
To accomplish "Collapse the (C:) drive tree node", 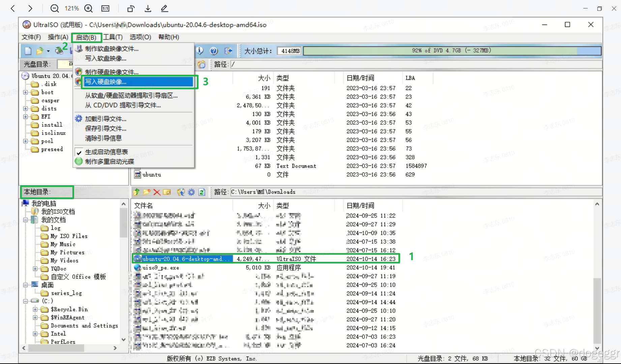I will (26, 301).
